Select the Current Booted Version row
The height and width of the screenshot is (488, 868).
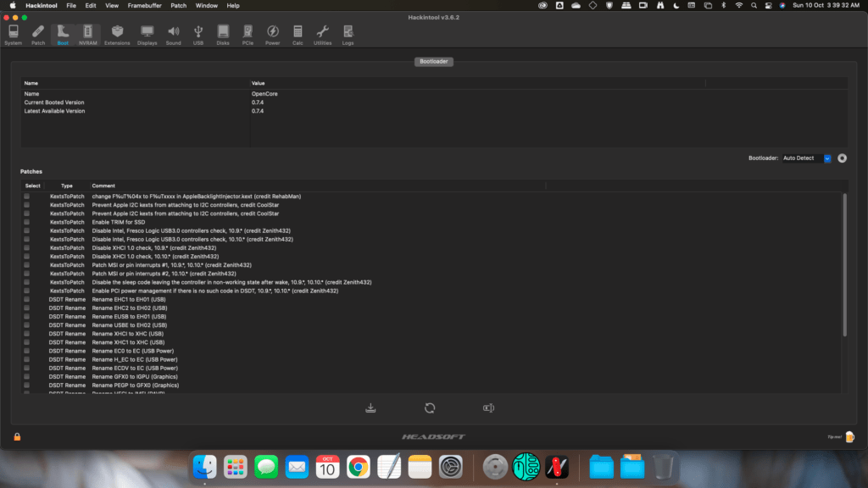click(434, 103)
